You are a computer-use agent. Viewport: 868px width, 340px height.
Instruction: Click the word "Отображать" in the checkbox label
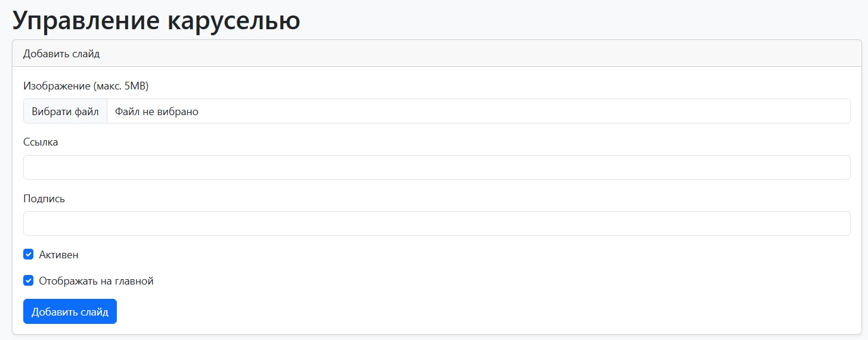click(68, 281)
